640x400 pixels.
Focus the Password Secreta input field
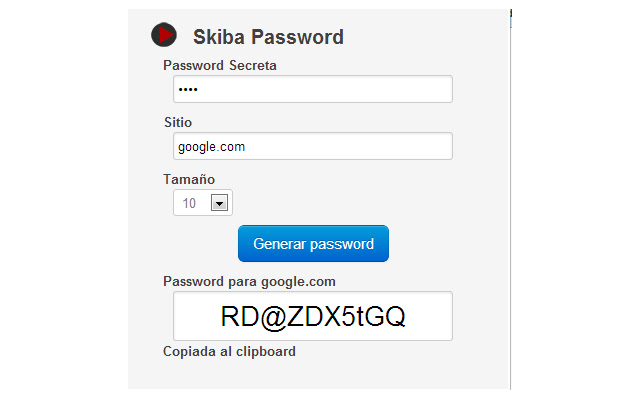pos(312,89)
